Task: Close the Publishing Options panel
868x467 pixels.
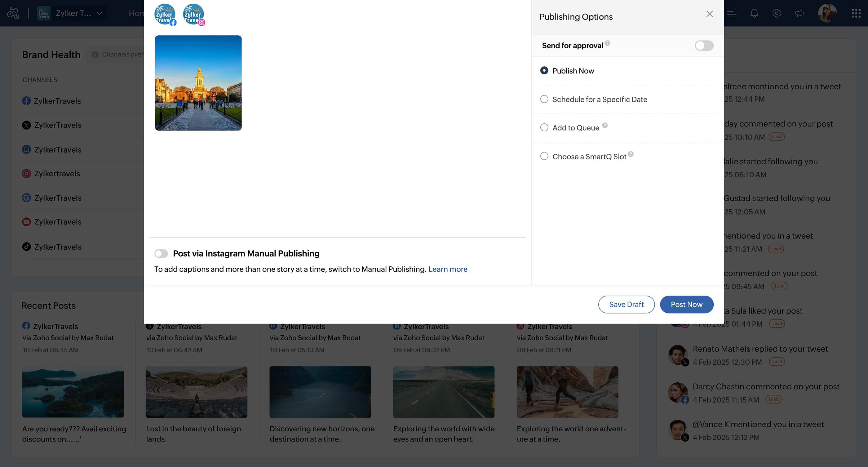Action: click(x=709, y=14)
